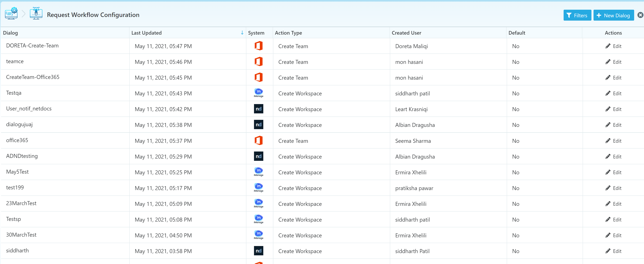Edit the office365 dialog

point(613,141)
